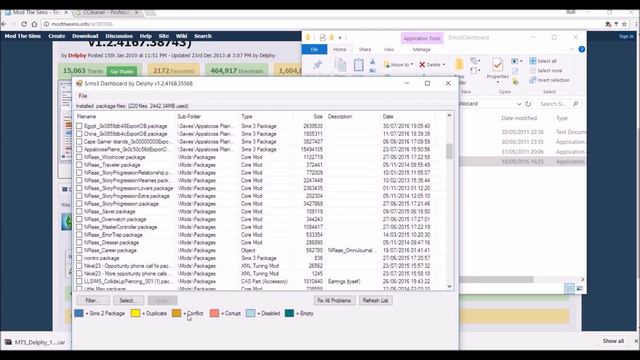This screenshot has height=360, width=640.
Task: Click the blue Sims 2 Package color swatch
Action: tap(79, 313)
